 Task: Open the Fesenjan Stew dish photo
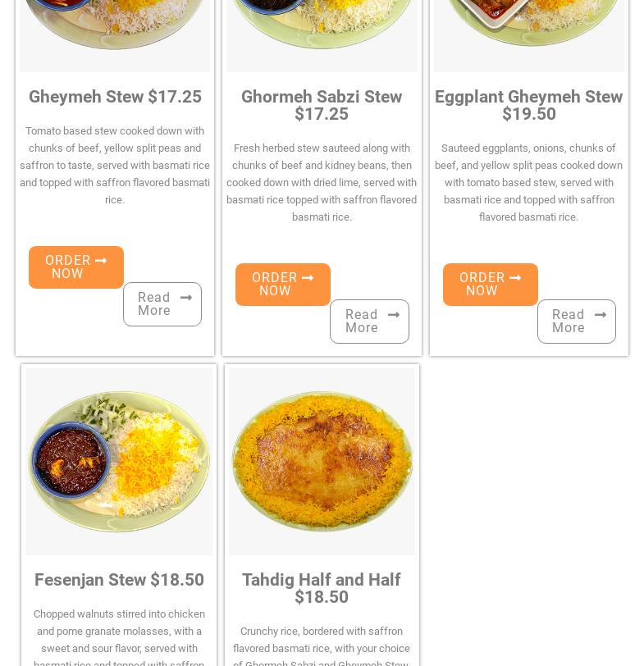(x=119, y=461)
